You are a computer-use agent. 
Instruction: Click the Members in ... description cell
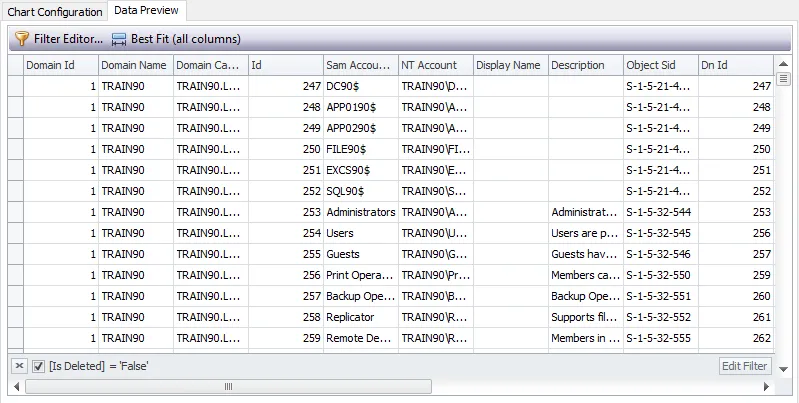click(585, 338)
